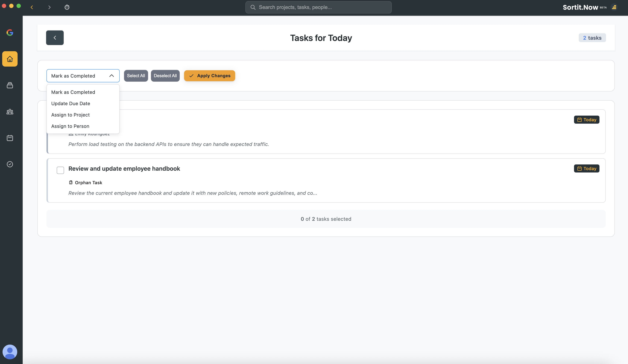Open the Calendar icon in sidebar

(10, 138)
